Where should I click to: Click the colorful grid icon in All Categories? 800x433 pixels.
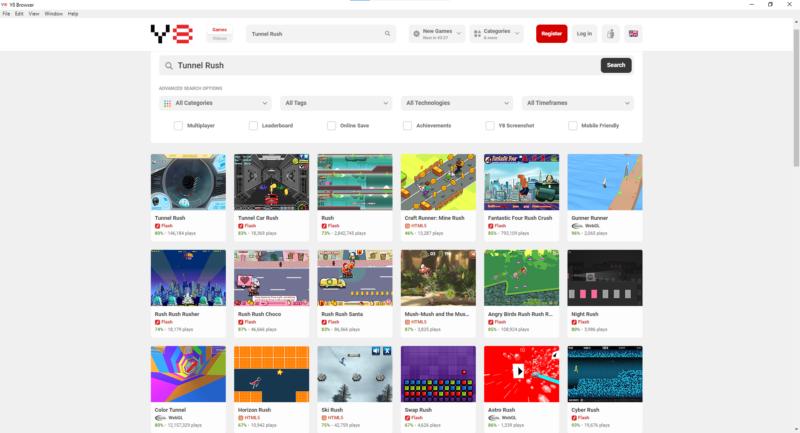(167, 103)
